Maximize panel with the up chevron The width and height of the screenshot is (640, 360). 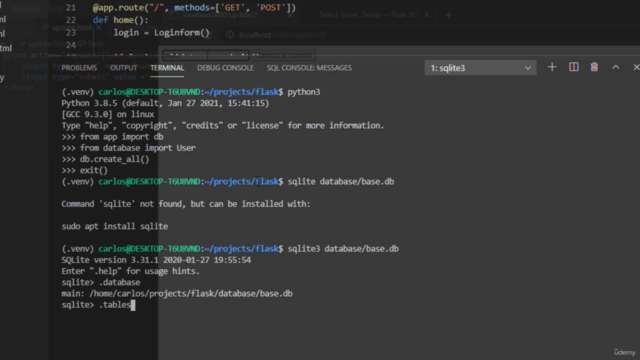coord(616,67)
